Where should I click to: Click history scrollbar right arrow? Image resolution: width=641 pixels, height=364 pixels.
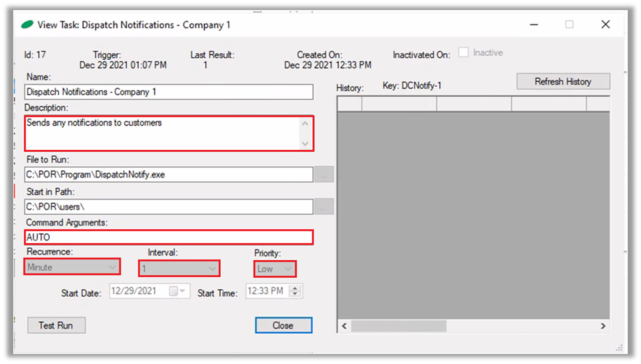603,326
